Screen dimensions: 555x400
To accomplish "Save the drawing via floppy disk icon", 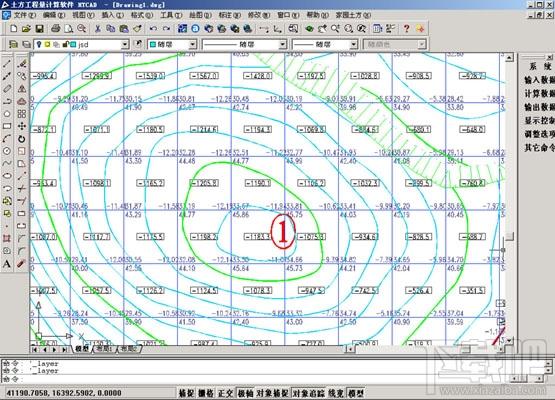I will 39,29.
